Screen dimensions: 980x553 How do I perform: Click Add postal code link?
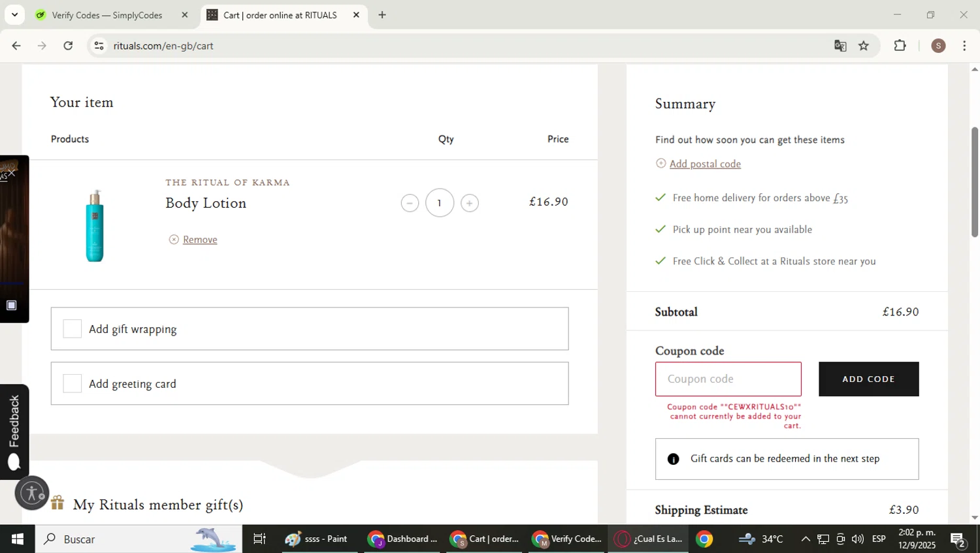point(705,164)
